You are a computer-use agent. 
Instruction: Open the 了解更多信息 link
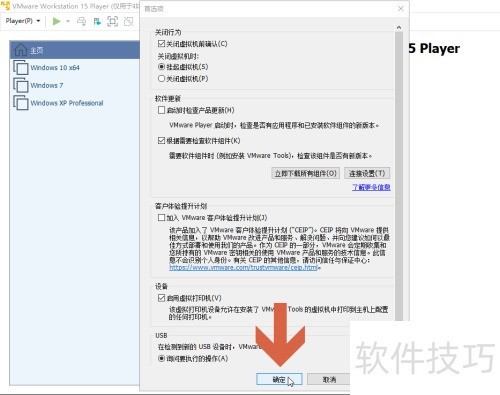tap(371, 187)
